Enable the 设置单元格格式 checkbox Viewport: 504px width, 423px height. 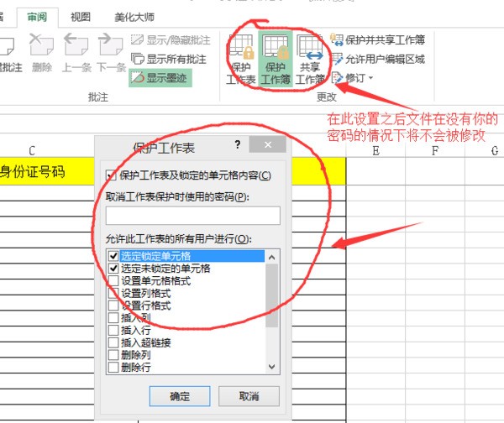113,281
